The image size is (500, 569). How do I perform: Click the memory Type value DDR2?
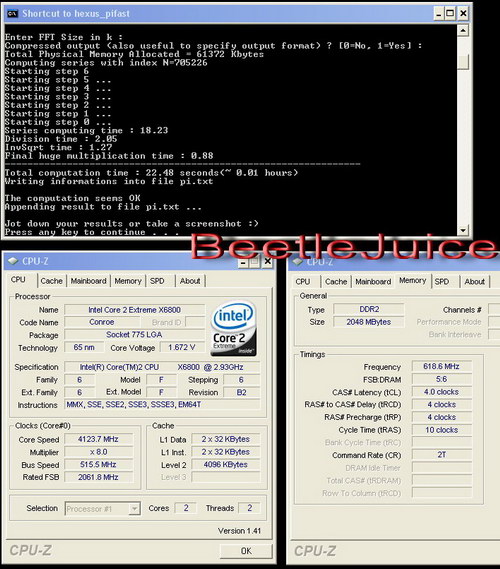369,309
